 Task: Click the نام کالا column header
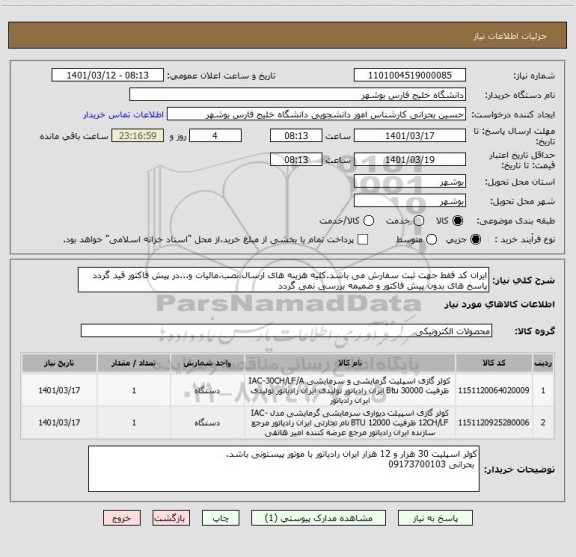350,363
